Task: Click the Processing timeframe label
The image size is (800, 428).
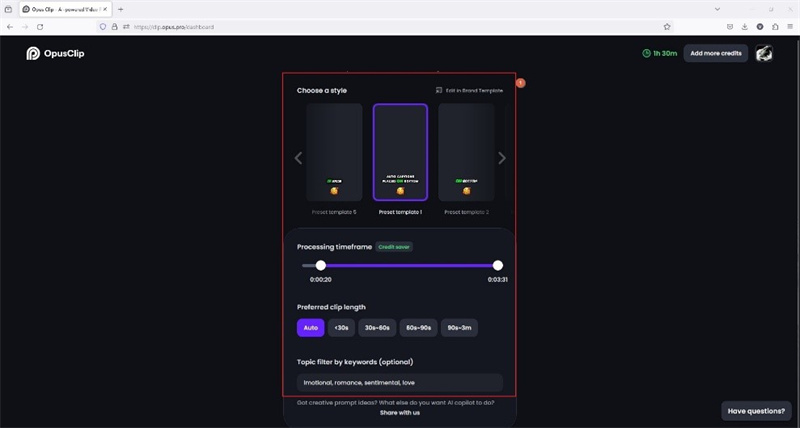Action: 335,247
